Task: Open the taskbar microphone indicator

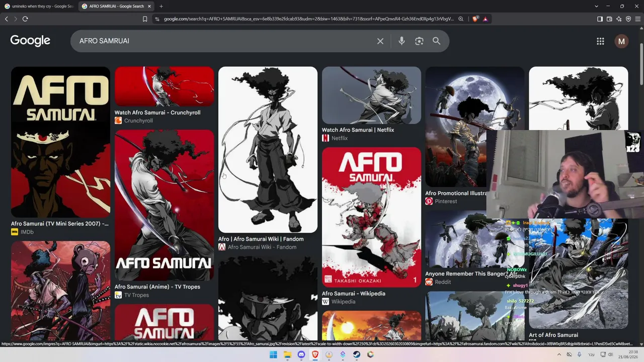Action: coord(580,354)
